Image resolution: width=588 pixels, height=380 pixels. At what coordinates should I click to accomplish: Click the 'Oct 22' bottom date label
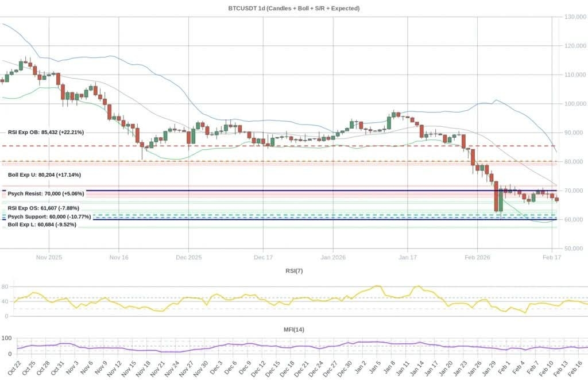13,369
